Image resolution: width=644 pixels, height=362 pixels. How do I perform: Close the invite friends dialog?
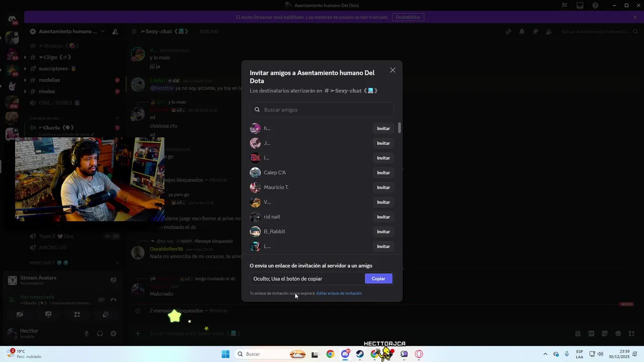tap(392, 70)
